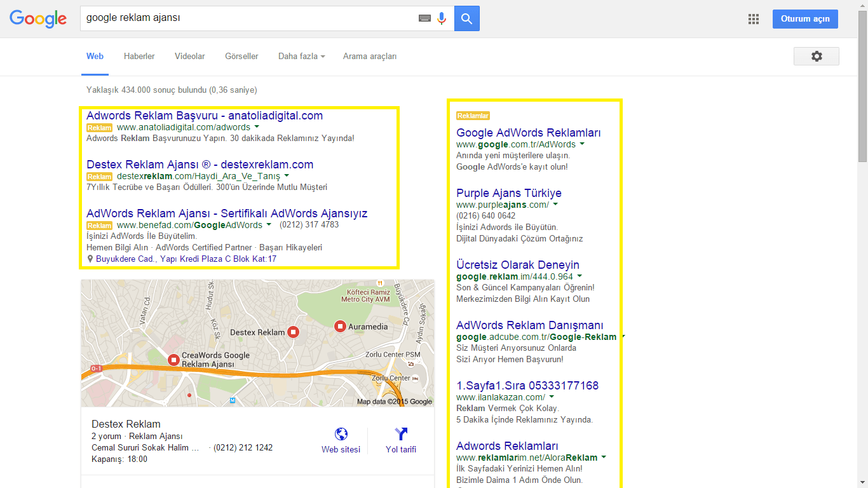This screenshot has width=868, height=488.
Task: Expand arrow beside purpleajans.com URL
Action: (555, 205)
